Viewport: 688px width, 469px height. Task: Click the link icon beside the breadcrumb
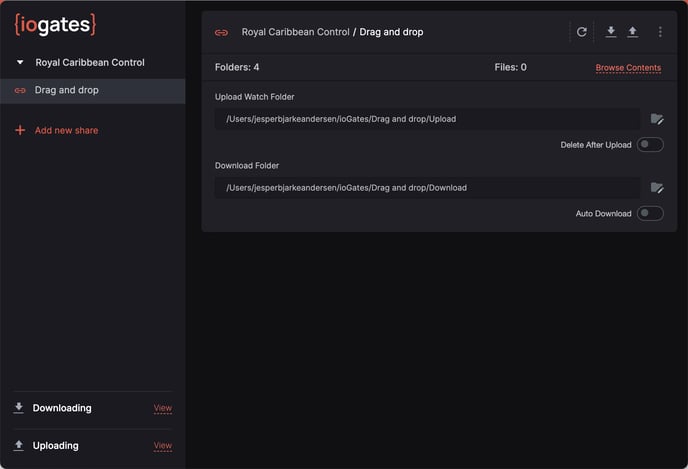coord(221,32)
